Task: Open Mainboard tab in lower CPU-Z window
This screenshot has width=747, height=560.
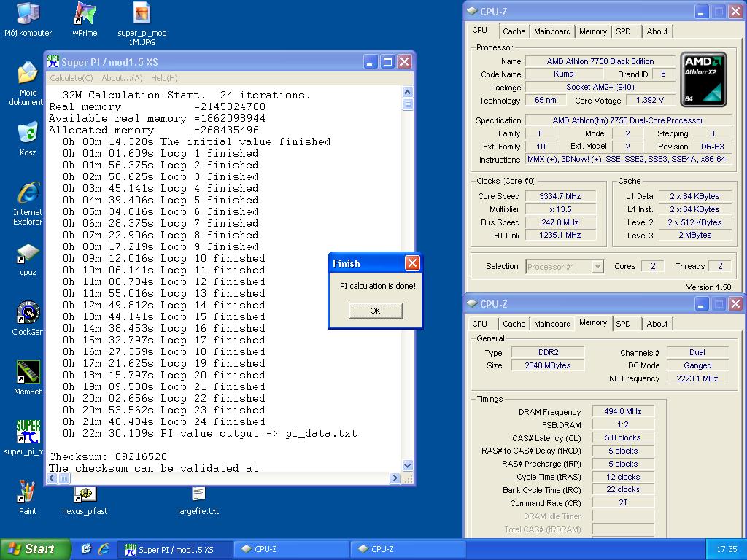Action: pos(552,324)
